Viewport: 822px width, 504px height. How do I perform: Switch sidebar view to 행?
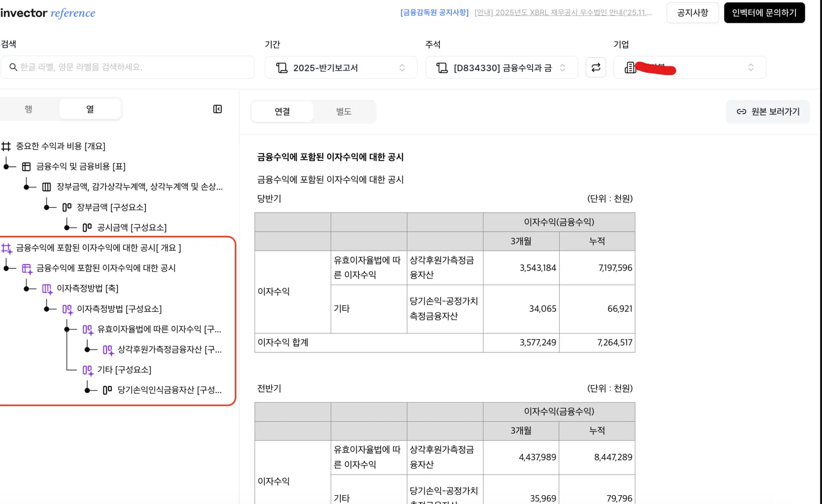(28, 109)
